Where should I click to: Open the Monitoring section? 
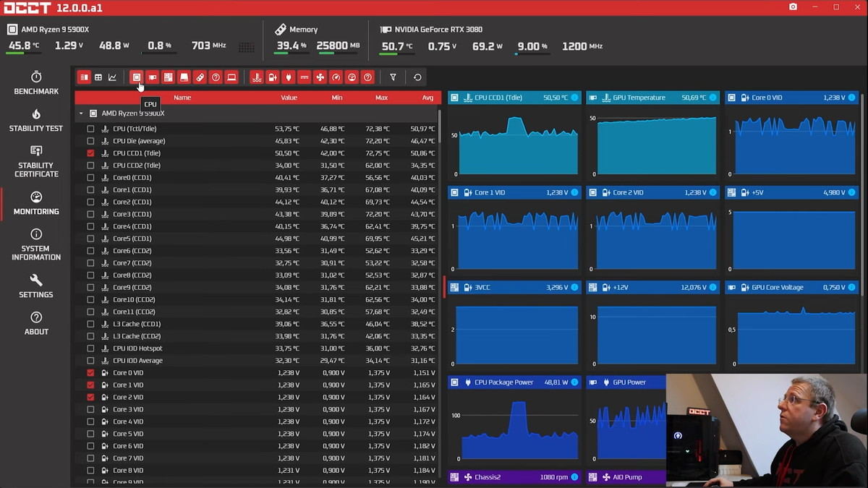coord(36,204)
